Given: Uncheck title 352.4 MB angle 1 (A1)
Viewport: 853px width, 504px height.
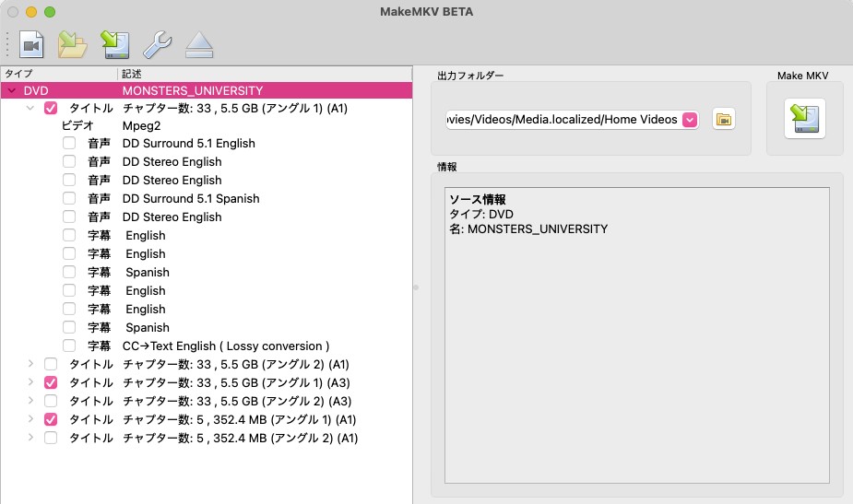Looking at the screenshot, I should (51, 419).
